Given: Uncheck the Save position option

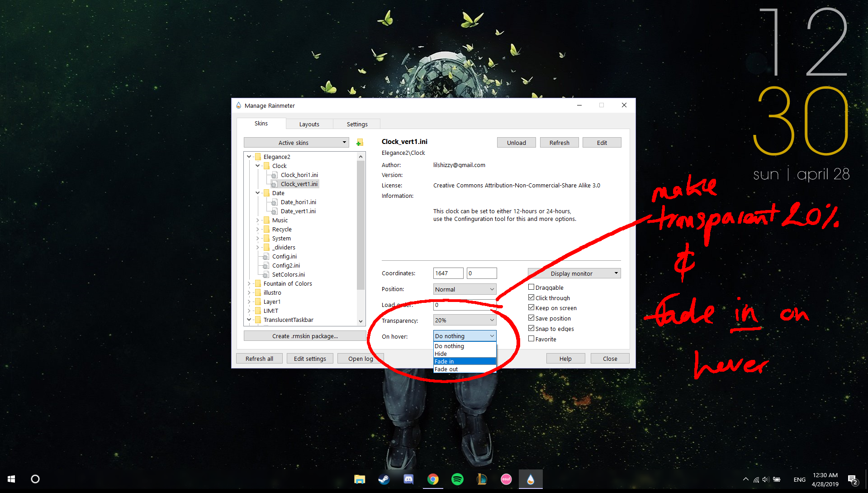Looking at the screenshot, I should (x=531, y=318).
